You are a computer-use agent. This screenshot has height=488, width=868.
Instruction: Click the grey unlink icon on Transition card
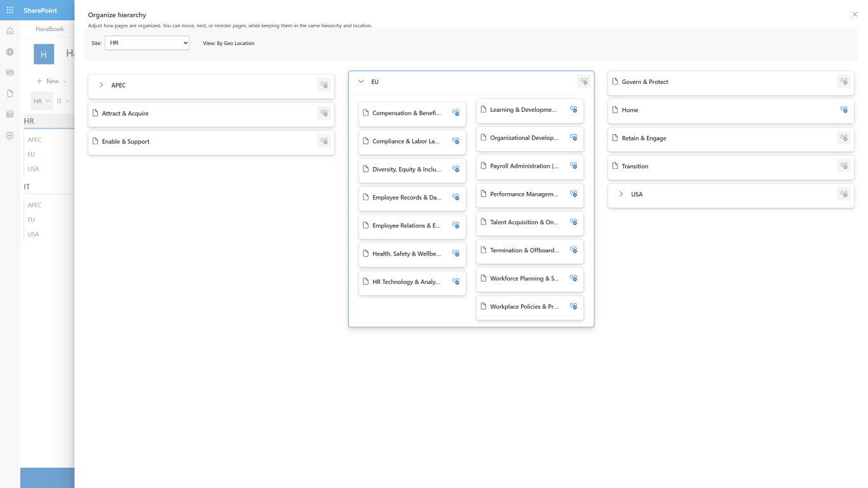click(844, 166)
